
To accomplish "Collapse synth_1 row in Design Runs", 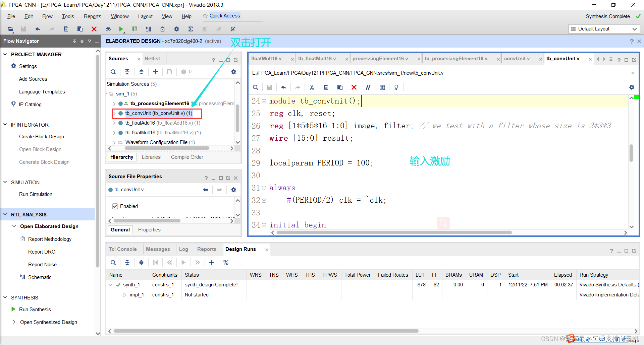I will [110, 285].
